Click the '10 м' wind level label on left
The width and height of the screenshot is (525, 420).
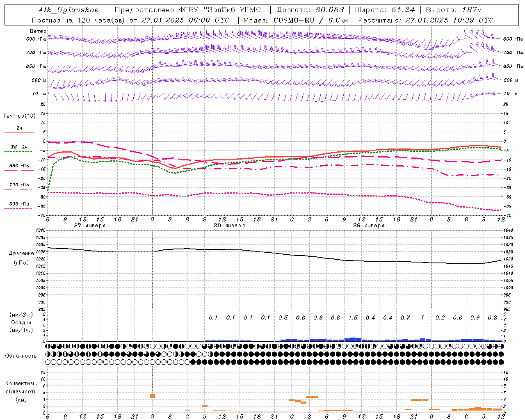pyautogui.click(x=39, y=94)
